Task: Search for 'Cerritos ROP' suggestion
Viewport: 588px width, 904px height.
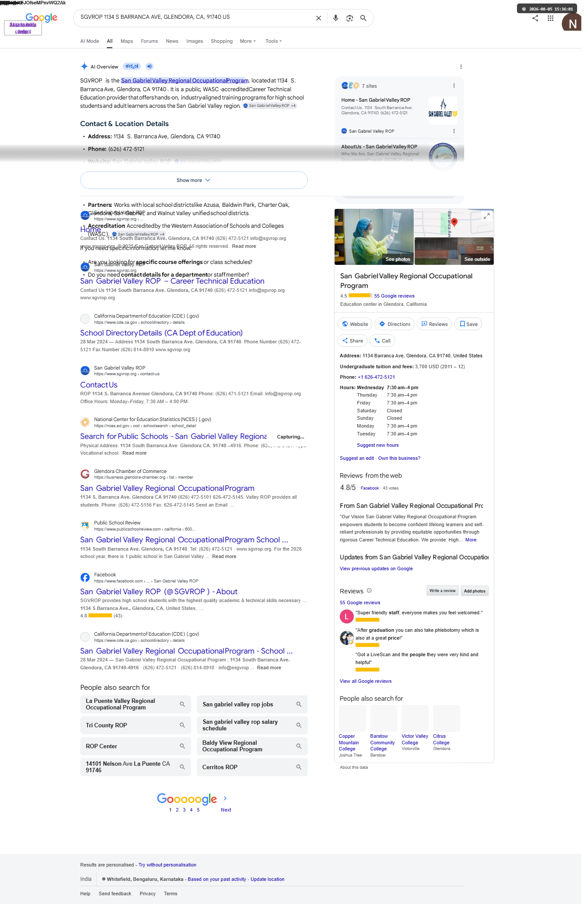Action: pos(252,767)
